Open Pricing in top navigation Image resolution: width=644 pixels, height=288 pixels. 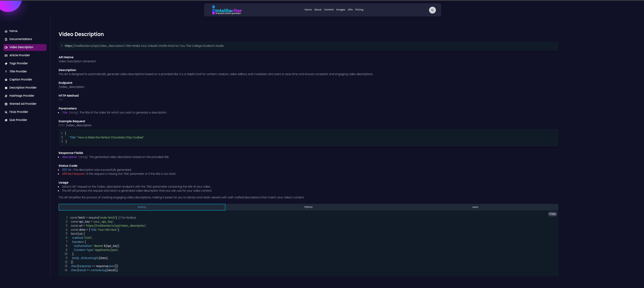click(359, 10)
